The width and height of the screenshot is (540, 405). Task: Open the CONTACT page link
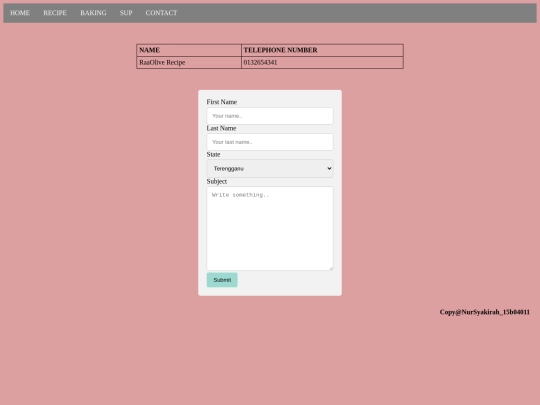click(161, 13)
